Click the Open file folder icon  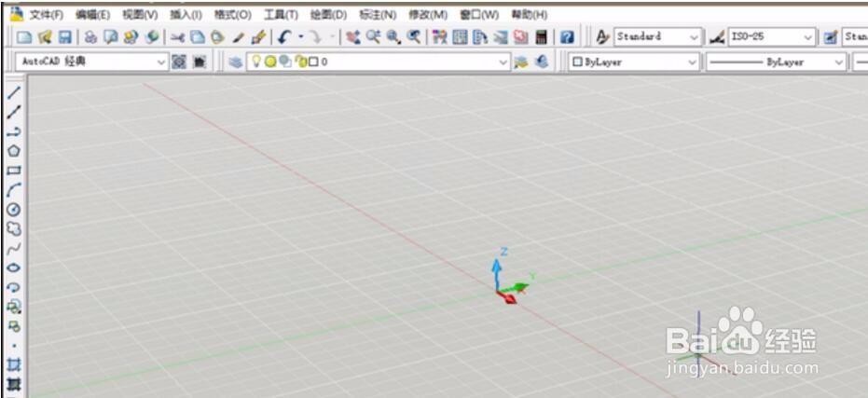pos(45,37)
